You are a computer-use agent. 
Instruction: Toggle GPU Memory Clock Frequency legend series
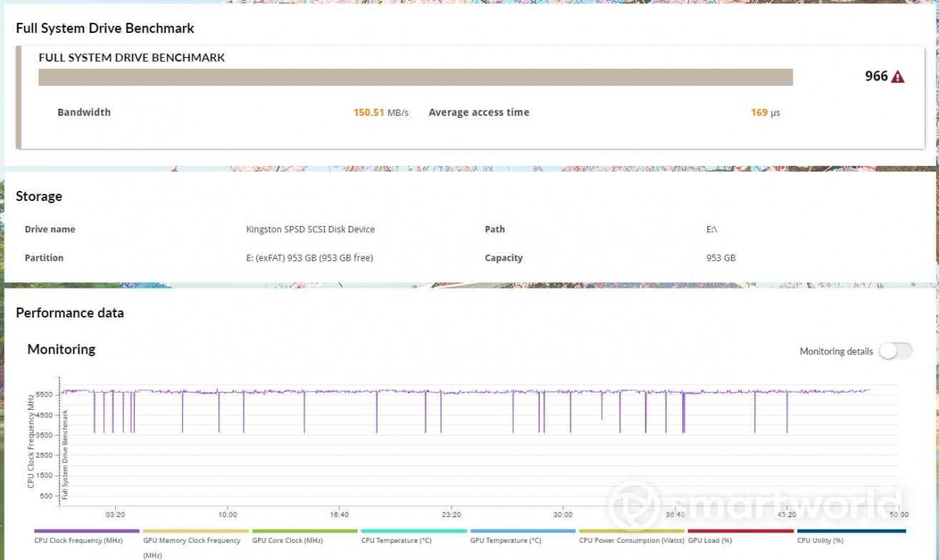[191, 540]
